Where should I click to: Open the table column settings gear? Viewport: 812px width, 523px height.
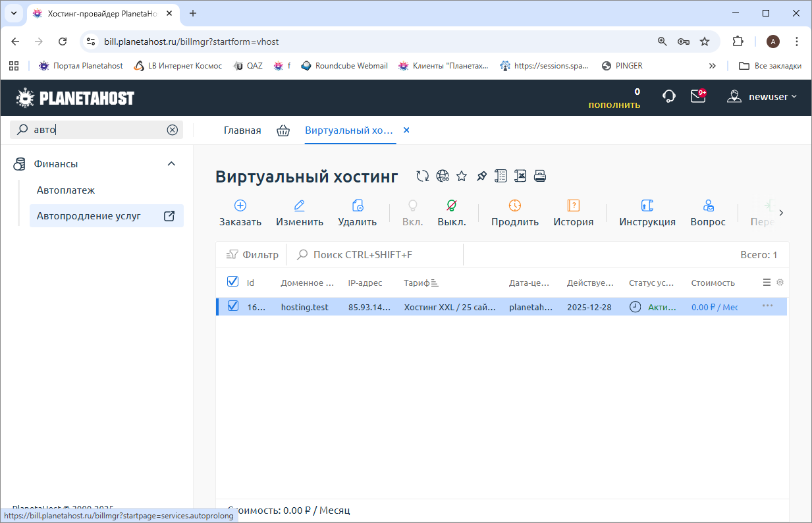click(x=780, y=283)
